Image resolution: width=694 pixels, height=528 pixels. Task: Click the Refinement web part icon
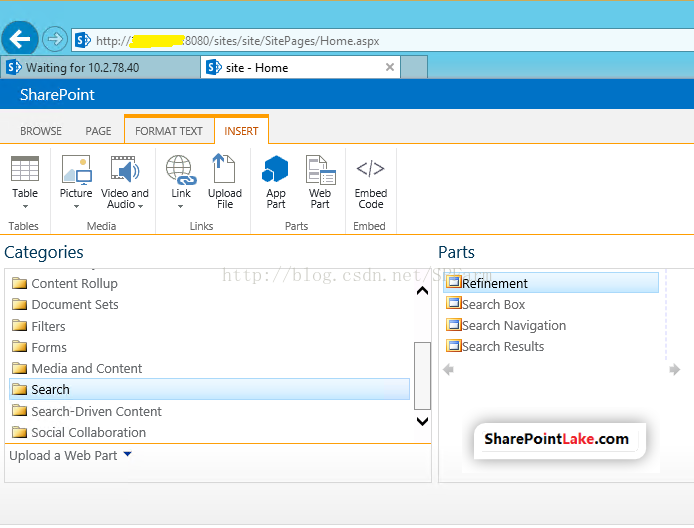(454, 281)
